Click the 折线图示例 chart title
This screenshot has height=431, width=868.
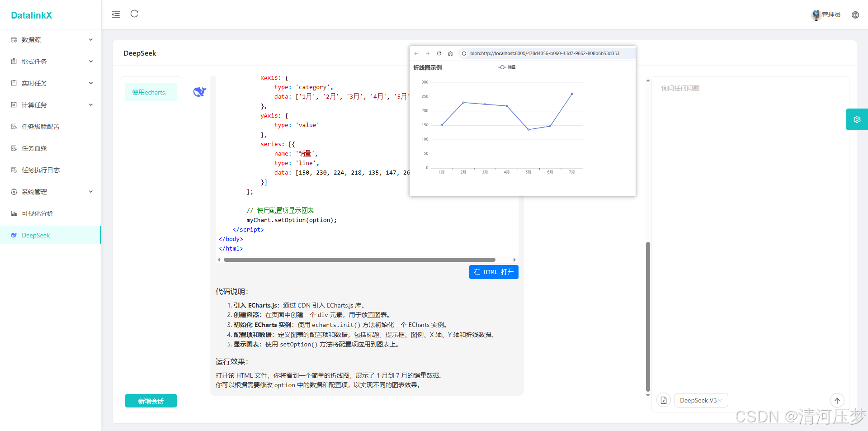coord(427,67)
